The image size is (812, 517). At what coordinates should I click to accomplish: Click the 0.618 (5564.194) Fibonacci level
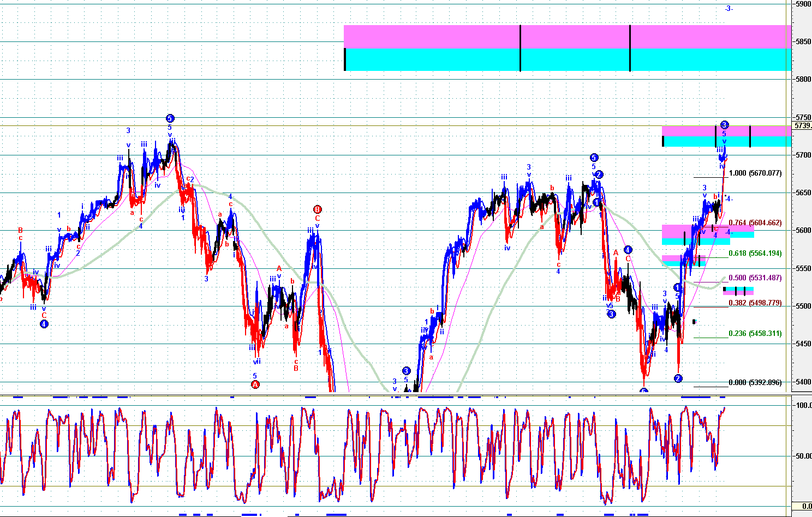(x=755, y=254)
